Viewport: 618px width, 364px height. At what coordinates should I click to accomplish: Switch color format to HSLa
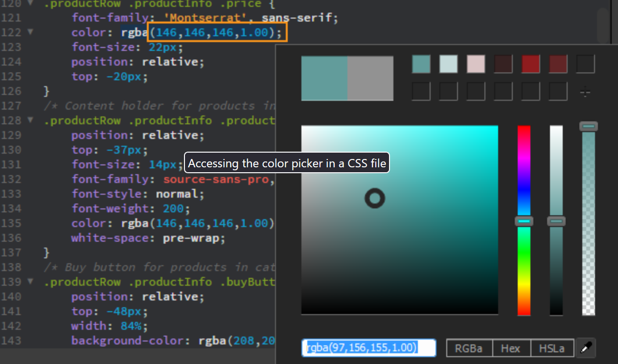point(552,348)
